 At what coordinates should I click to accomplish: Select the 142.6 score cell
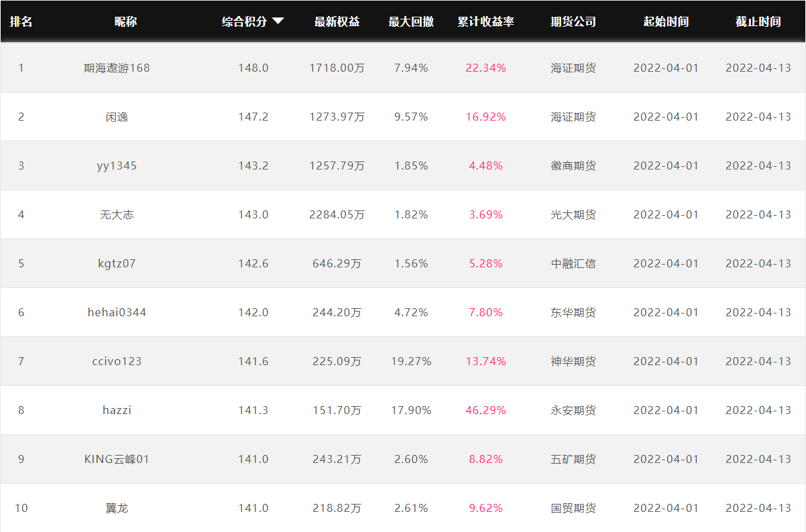click(253, 263)
